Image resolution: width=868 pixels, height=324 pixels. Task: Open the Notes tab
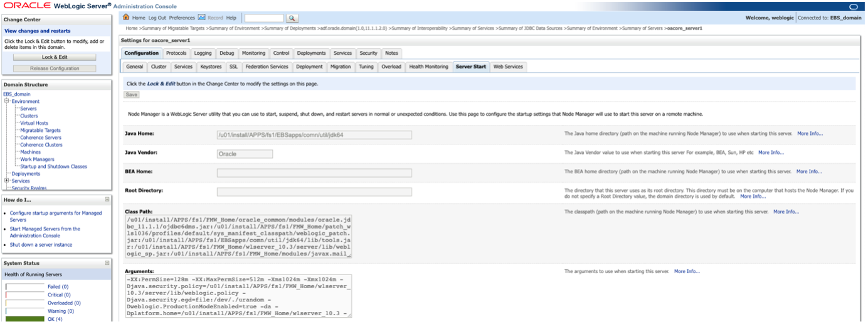391,53
